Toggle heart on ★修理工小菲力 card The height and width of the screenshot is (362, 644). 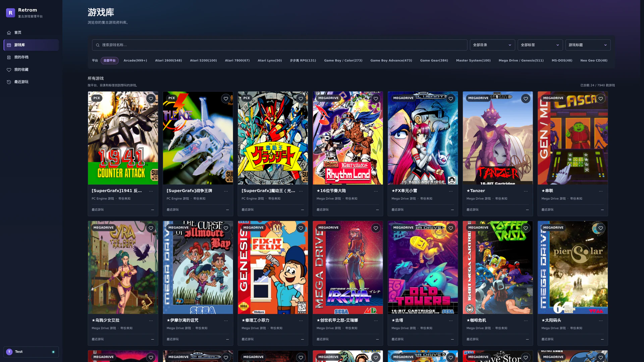[301, 228]
